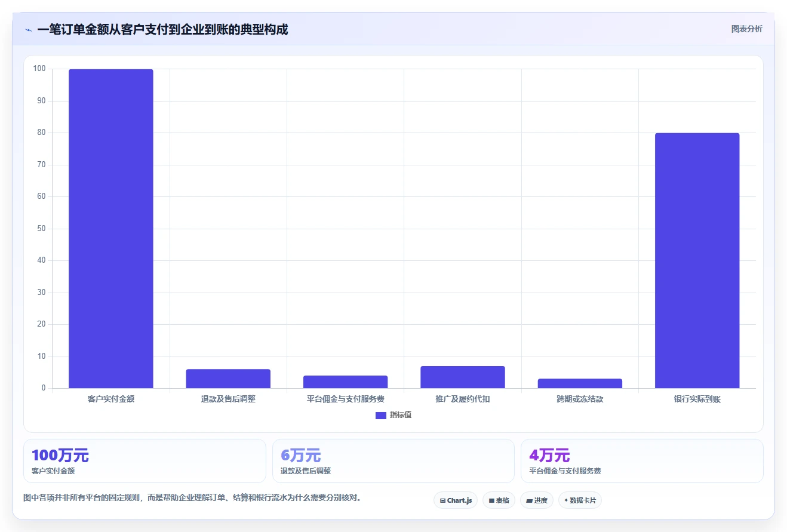This screenshot has height=532, width=787.
Task: Select the 银行实际到账 bar
Action: [697, 260]
